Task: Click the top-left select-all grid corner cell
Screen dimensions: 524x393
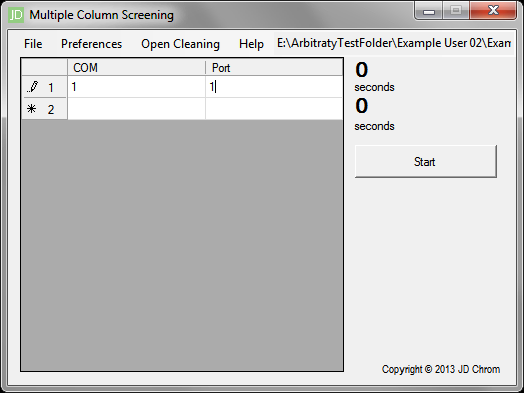Action: pos(44,68)
